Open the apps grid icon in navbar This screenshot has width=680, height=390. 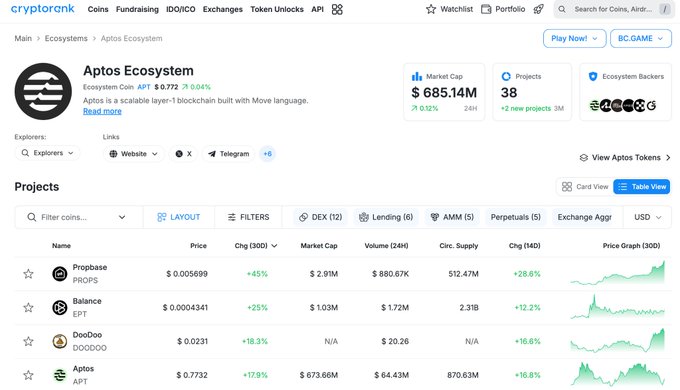click(x=337, y=9)
